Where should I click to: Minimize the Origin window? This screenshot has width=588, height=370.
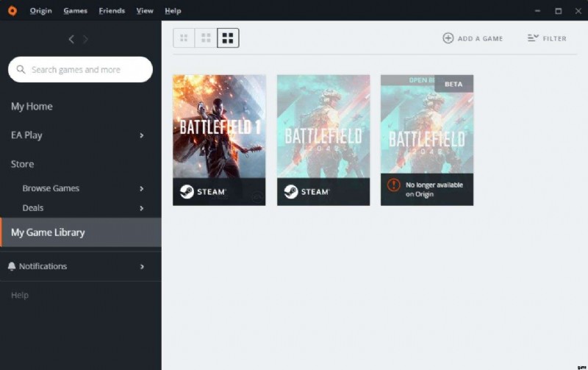coord(537,11)
